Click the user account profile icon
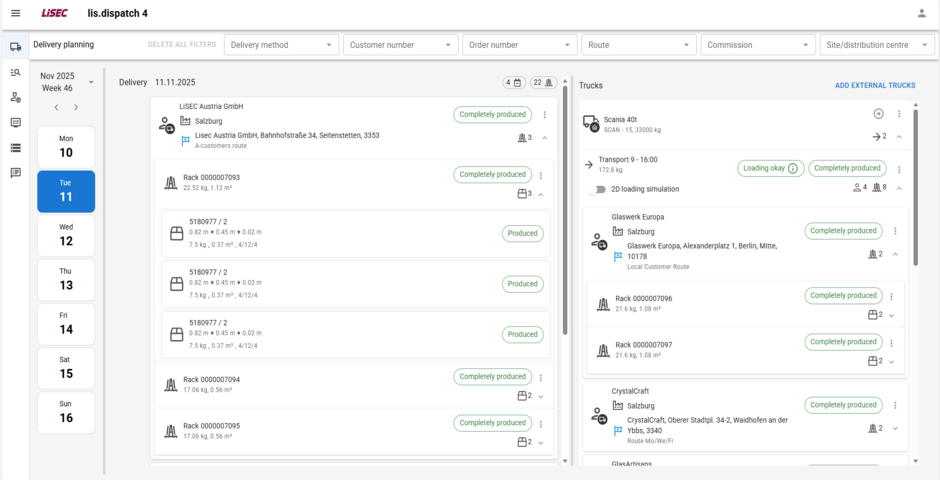 tap(921, 13)
